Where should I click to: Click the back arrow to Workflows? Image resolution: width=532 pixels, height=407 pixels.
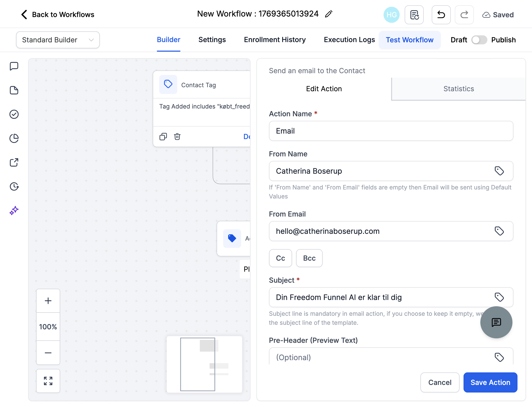pyautogui.click(x=24, y=15)
